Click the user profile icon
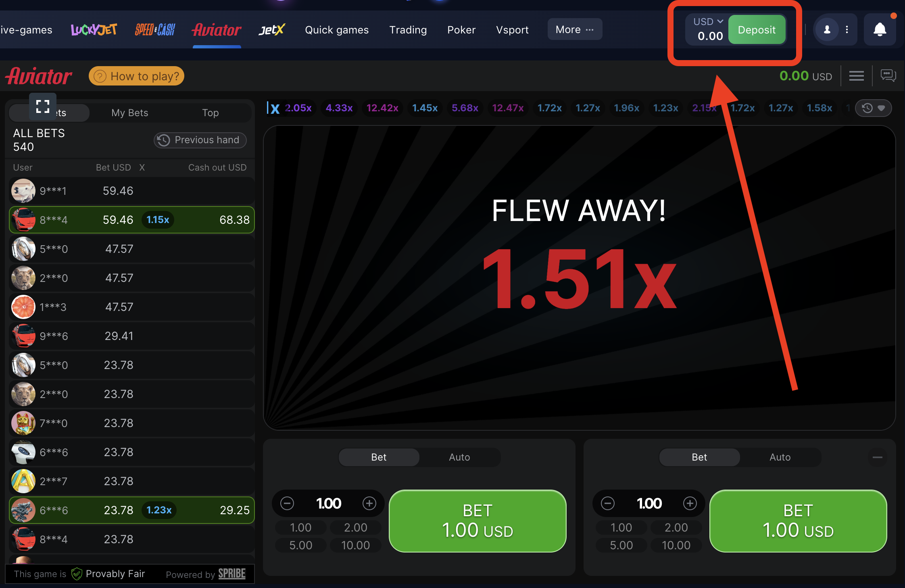 point(826,30)
